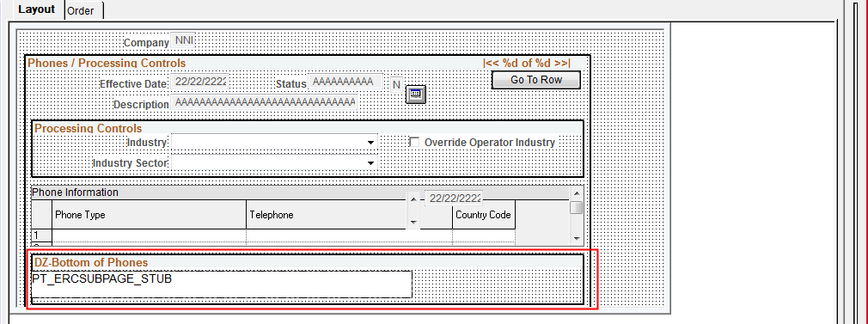Click Phone Information grid scroll up arrow
This screenshot has width=868, height=324.
coord(577,193)
